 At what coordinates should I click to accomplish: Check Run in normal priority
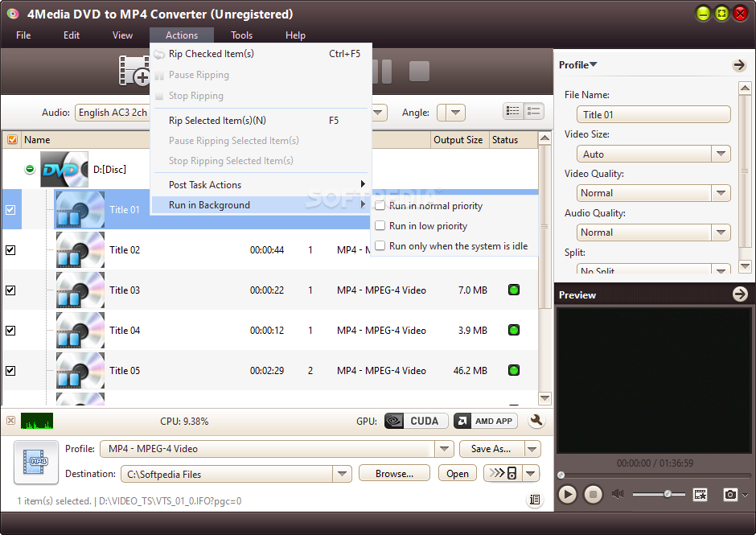[380, 205]
